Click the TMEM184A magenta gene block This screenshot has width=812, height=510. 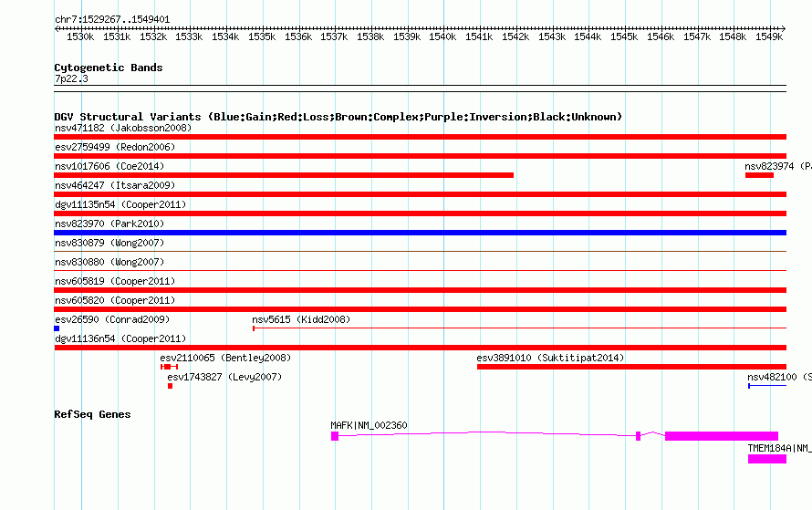click(x=767, y=459)
